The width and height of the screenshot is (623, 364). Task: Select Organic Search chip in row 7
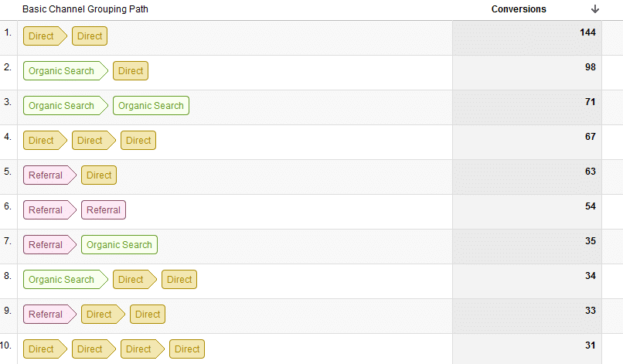(x=119, y=245)
